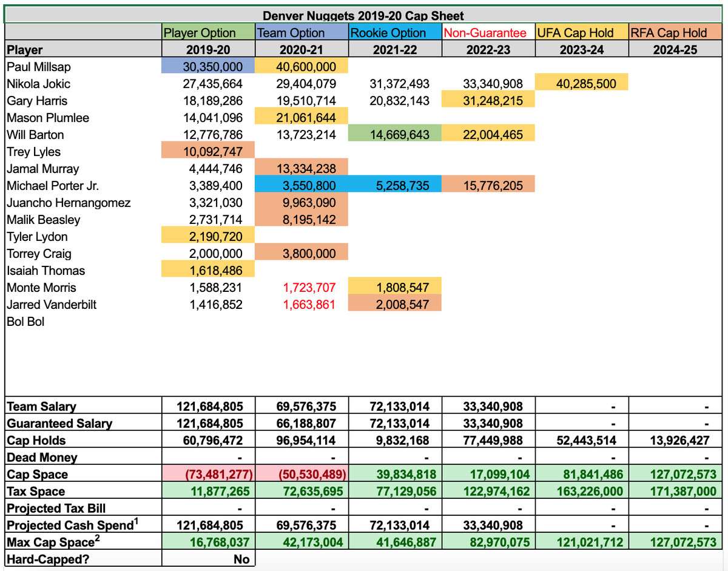Click the Will Barton player name cell

coord(84,134)
